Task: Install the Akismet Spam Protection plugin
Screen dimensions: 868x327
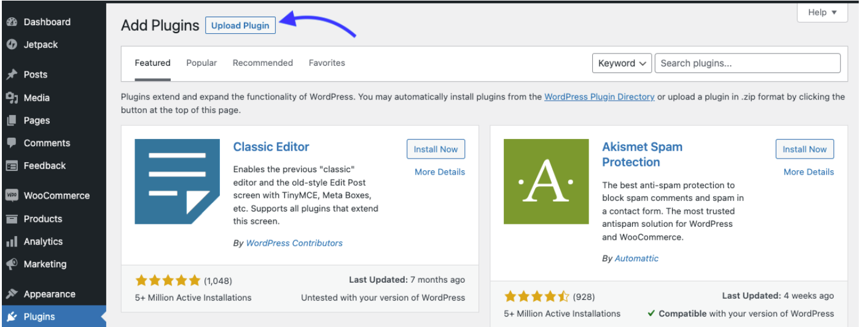Action: point(805,149)
